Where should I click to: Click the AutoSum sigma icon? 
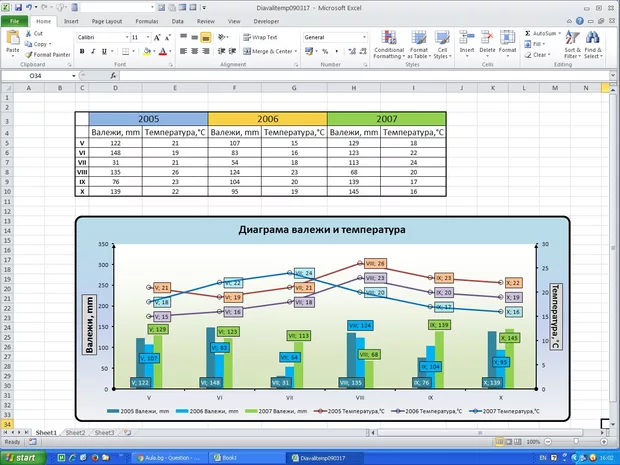528,33
